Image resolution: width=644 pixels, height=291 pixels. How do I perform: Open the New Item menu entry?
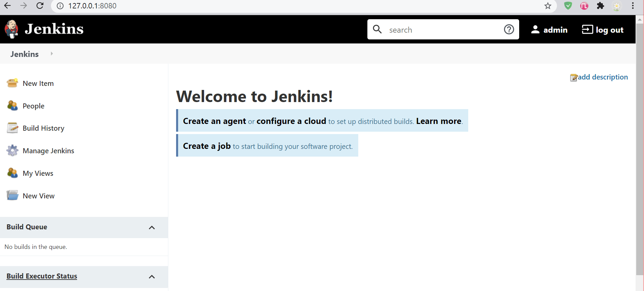click(x=38, y=83)
